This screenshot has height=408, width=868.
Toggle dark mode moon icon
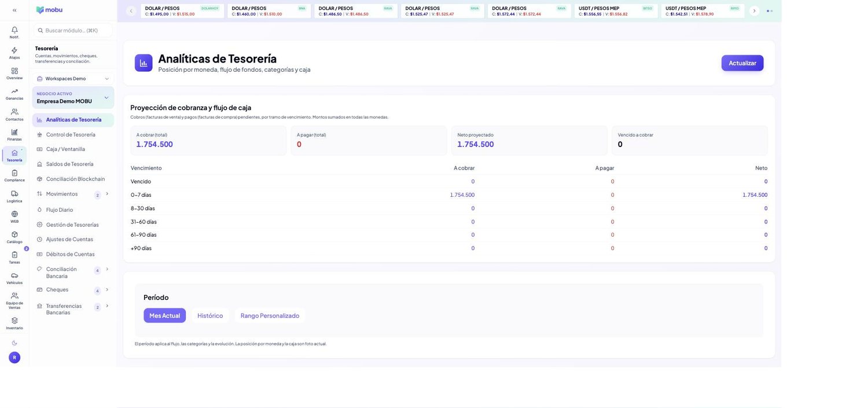click(14, 343)
